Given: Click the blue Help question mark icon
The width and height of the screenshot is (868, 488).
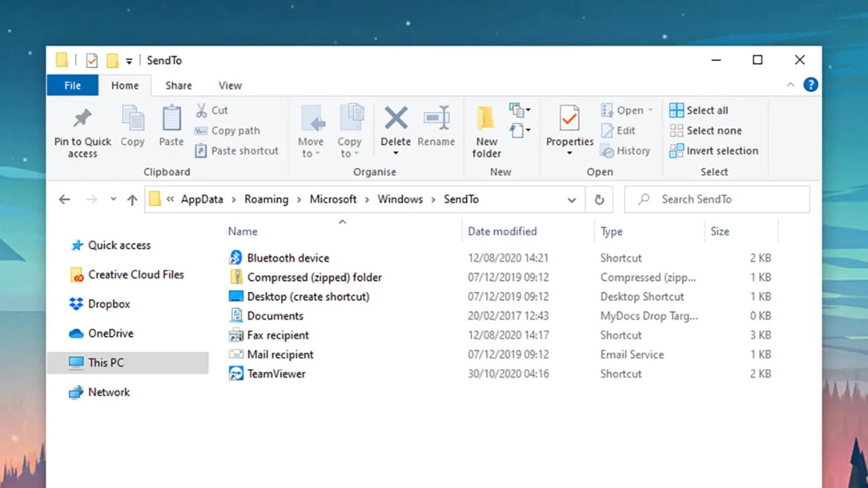Looking at the screenshot, I should click(x=811, y=85).
